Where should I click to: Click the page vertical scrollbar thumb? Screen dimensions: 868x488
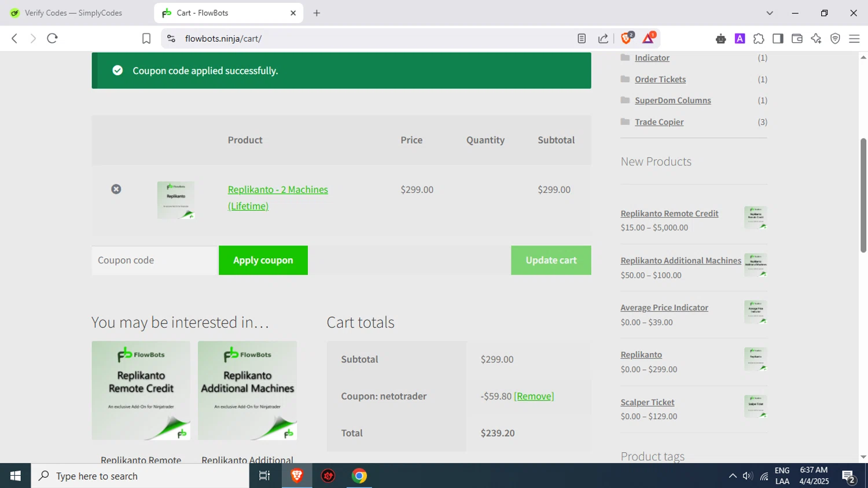[863, 195]
